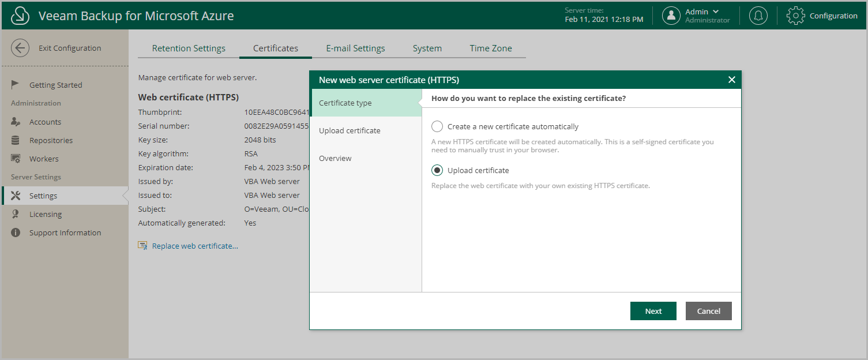Click the Configuration gear icon

point(796,16)
